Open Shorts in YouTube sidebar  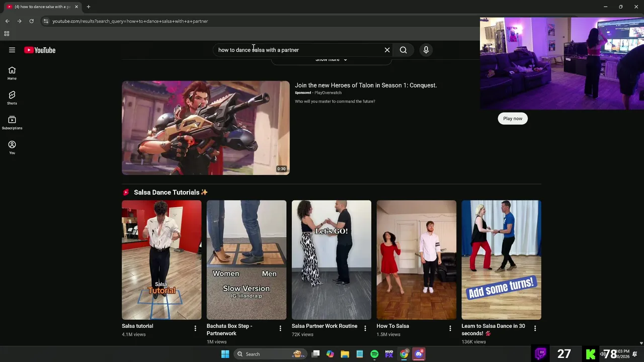pyautogui.click(x=12, y=98)
